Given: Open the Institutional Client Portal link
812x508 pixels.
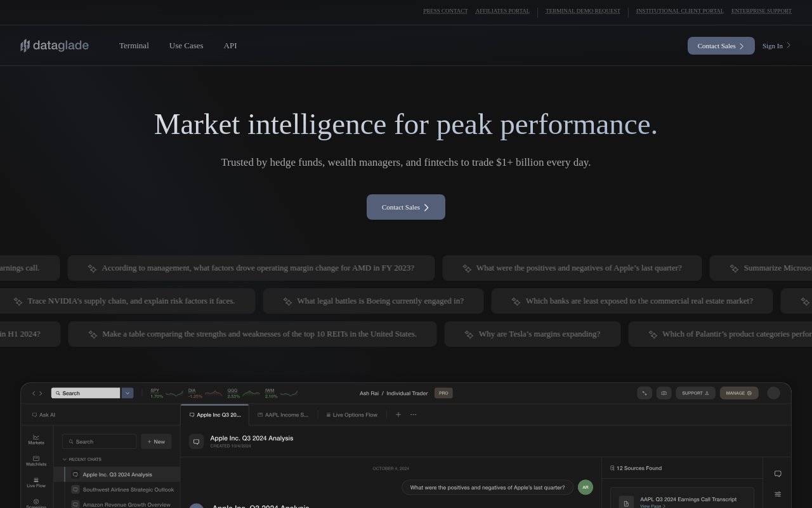Looking at the screenshot, I should click(679, 11).
